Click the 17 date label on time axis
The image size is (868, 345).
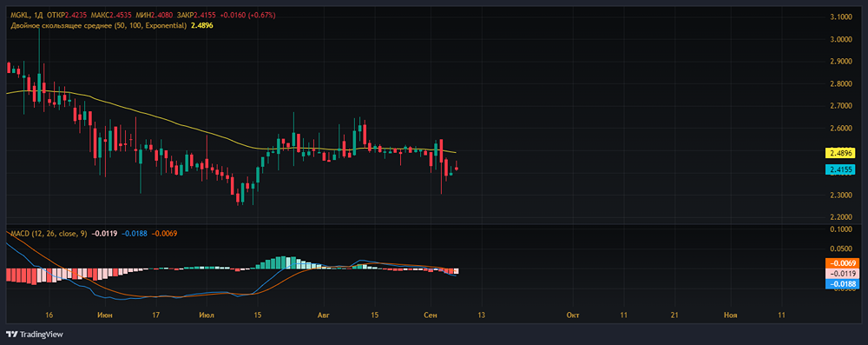tap(156, 315)
